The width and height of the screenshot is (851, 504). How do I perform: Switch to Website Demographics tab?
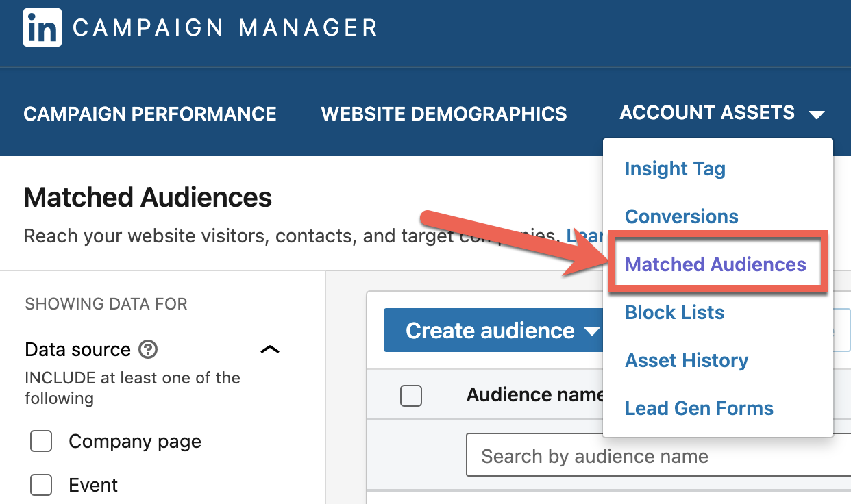tap(444, 114)
